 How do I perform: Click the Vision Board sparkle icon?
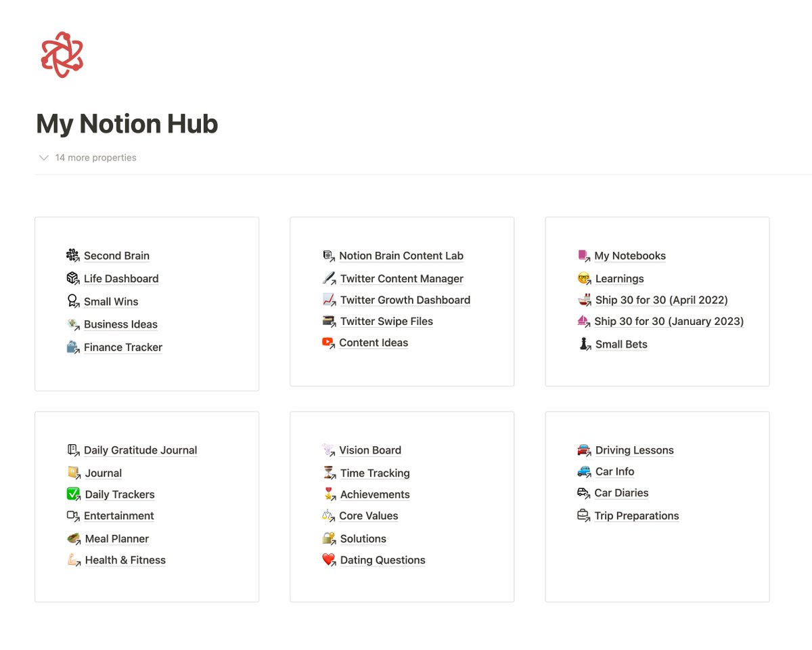tap(329, 450)
